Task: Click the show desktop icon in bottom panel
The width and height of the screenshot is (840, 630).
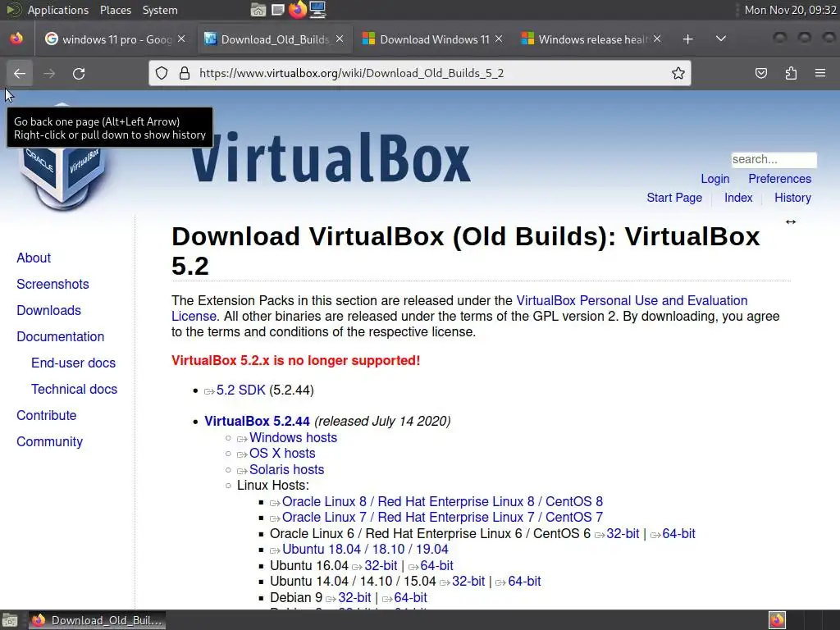Action: tap(10, 620)
